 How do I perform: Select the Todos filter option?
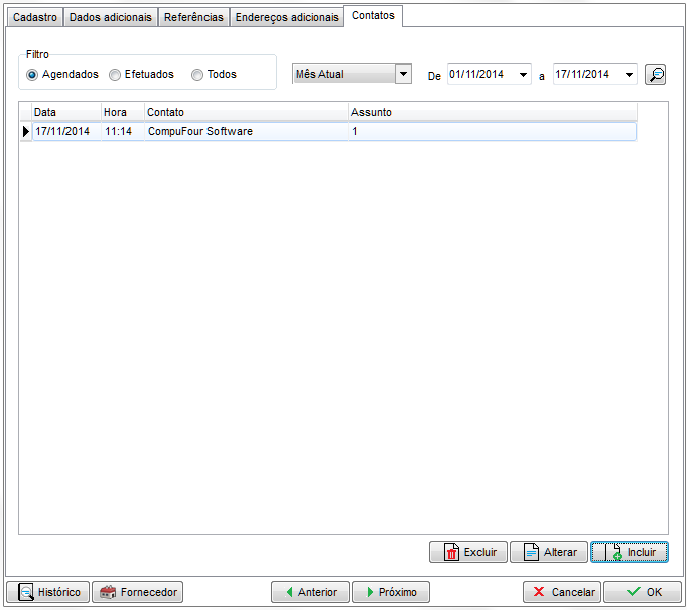[197, 75]
